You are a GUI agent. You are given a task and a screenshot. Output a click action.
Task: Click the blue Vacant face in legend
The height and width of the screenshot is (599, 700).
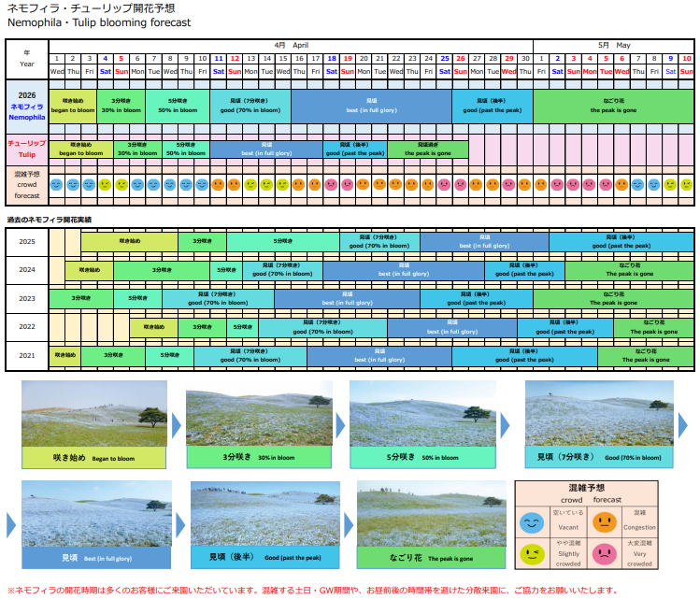click(x=532, y=521)
